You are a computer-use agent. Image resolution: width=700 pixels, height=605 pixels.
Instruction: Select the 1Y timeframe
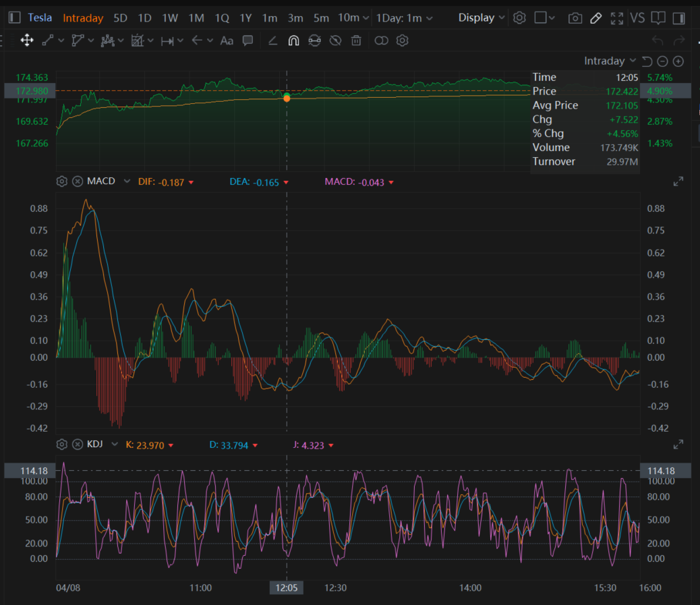[245, 18]
